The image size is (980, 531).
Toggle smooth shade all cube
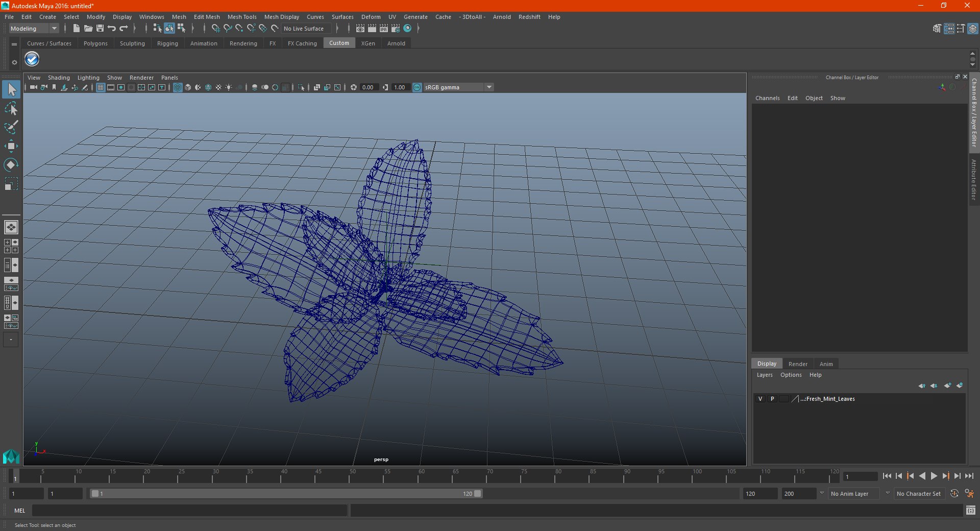point(188,87)
